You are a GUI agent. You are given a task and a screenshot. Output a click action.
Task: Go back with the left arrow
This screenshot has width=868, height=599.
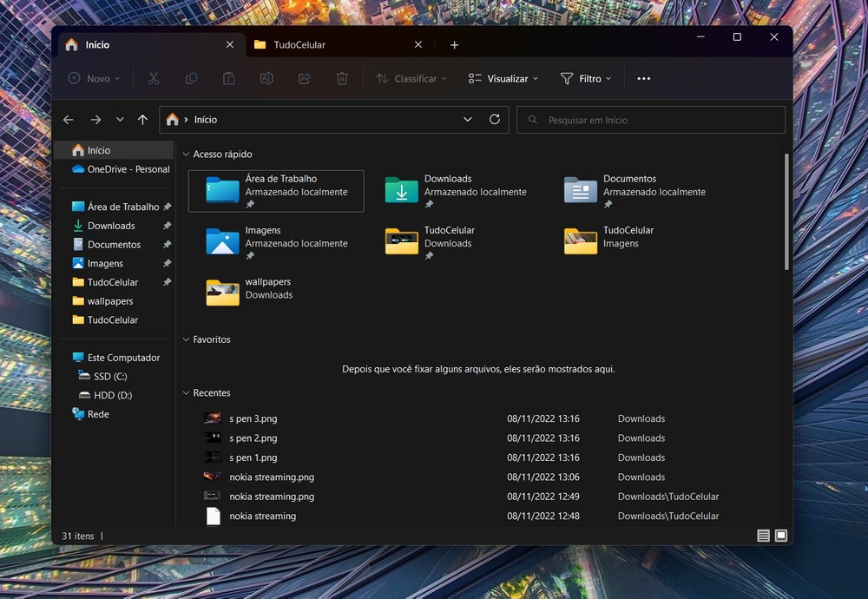(x=68, y=120)
